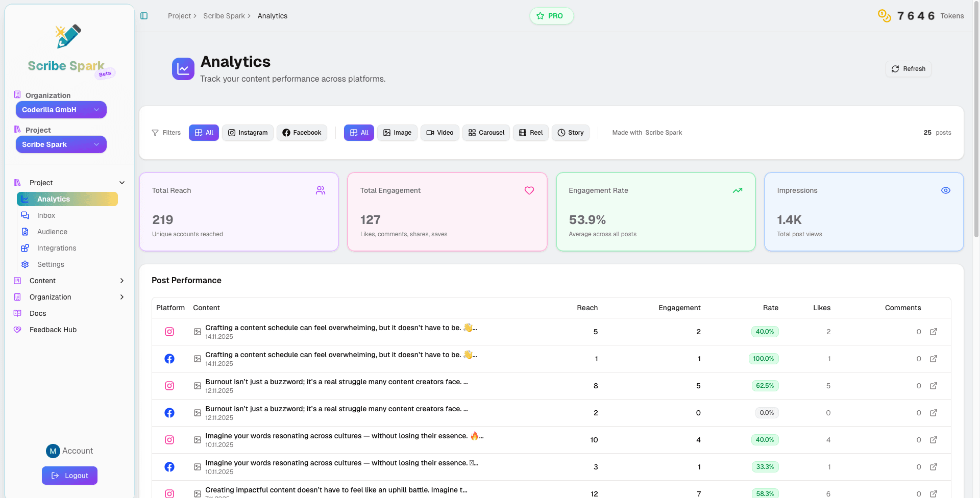Click the Integrations puzzle icon
This screenshot has width=980, height=498.
click(x=24, y=248)
